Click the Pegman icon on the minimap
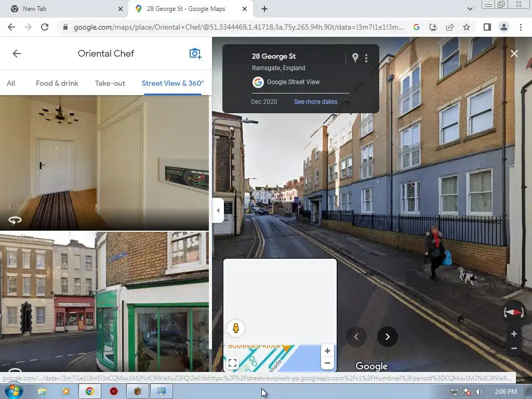 [x=235, y=328]
